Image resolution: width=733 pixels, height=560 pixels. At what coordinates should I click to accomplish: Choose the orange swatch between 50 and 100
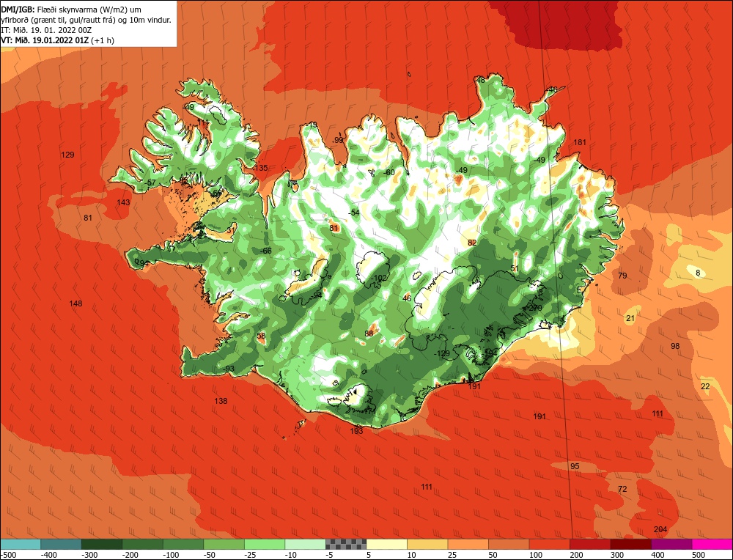click(509, 544)
